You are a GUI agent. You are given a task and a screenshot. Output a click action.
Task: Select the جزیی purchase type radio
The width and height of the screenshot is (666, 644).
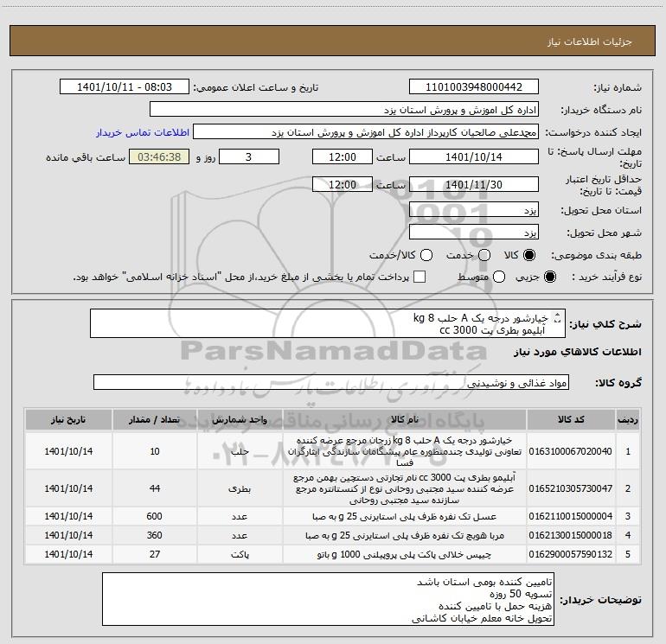pos(550,277)
